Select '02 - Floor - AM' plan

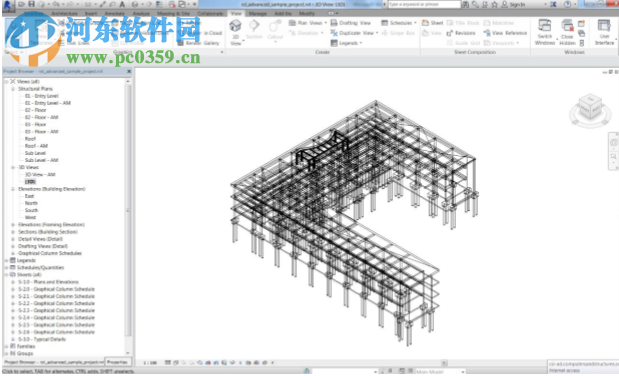tap(41, 117)
